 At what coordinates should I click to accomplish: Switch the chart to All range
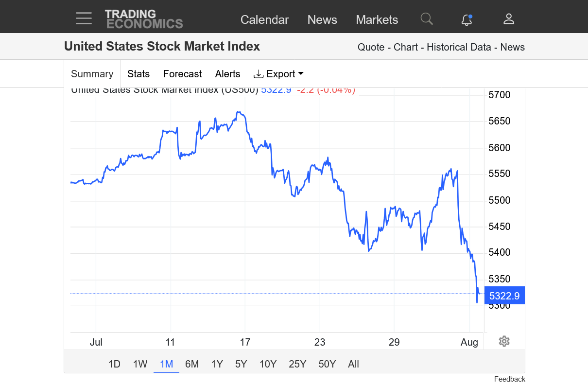point(353,364)
